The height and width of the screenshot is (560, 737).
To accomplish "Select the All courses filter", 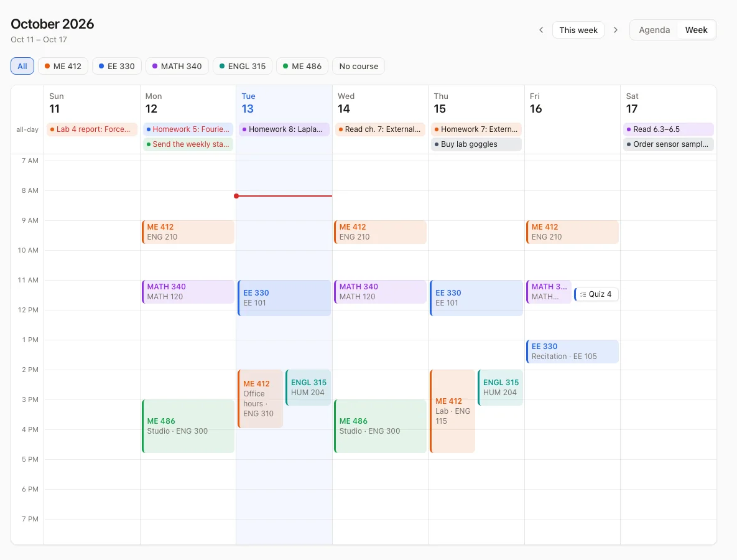I will [22, 67].
